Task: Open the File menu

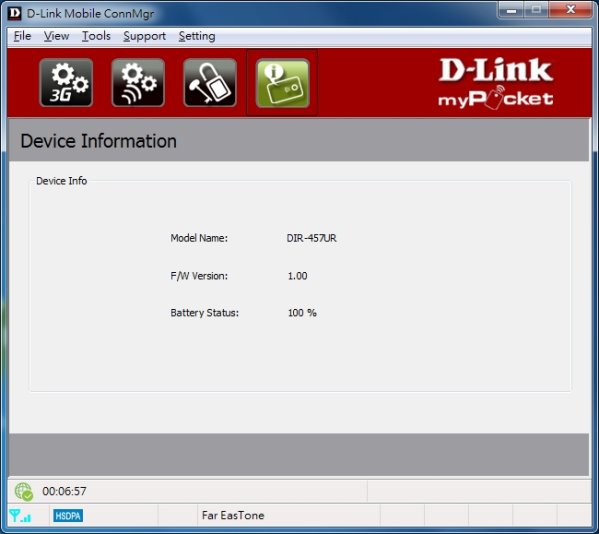Action: pos(23,36)
